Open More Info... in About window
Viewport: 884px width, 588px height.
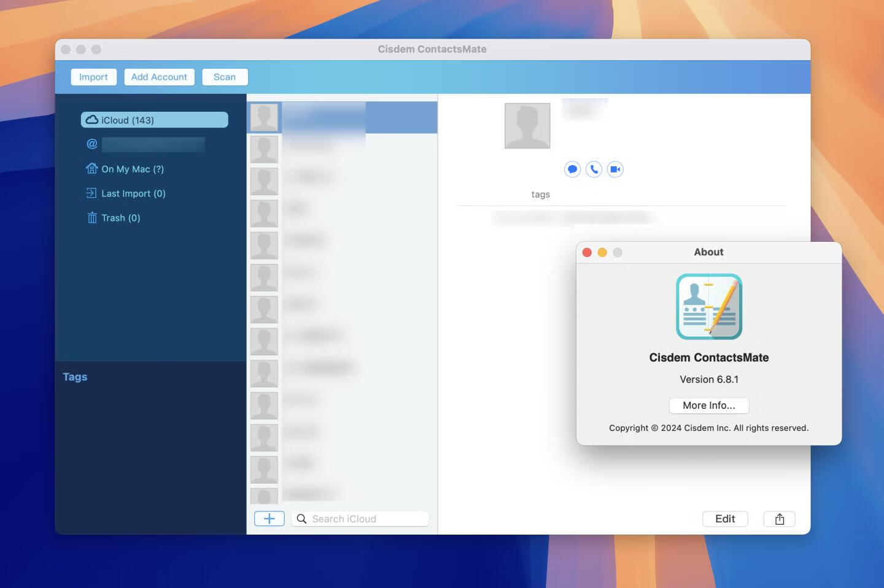pyautogui.click(x=709, y=405)
